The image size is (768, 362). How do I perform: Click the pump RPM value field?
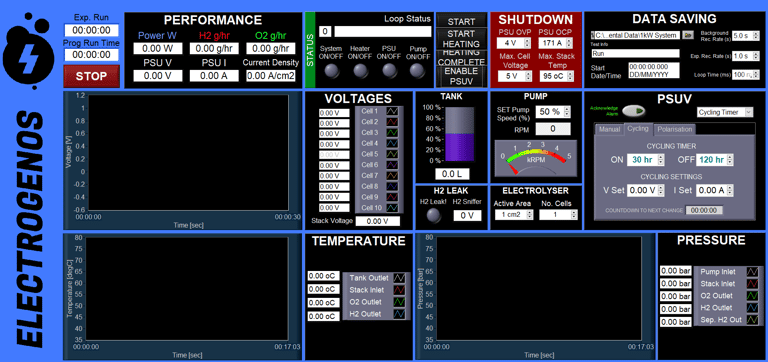(553, 129)
